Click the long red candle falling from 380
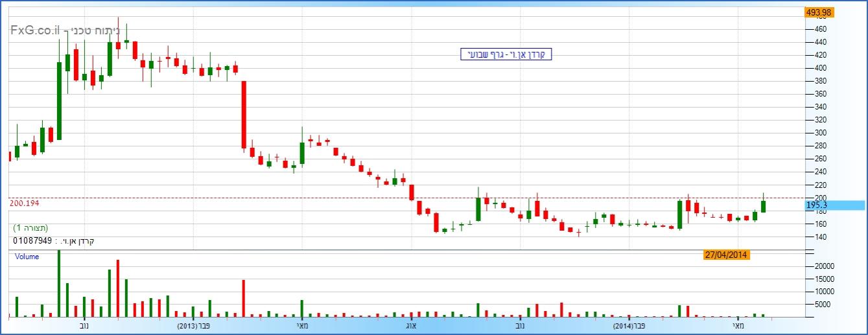This screenshot has width=868, height=335. pyautogui.click(x=244, y=115)
